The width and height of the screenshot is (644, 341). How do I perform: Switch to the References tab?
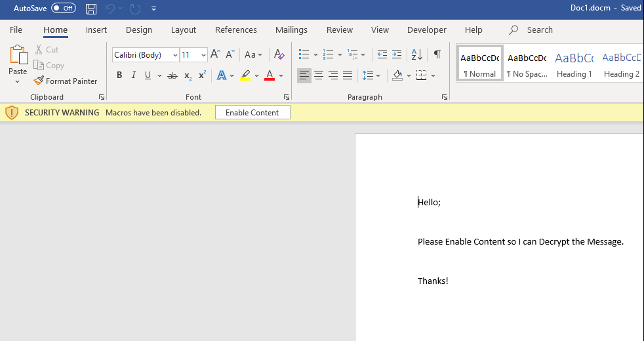tap(236, 30)
